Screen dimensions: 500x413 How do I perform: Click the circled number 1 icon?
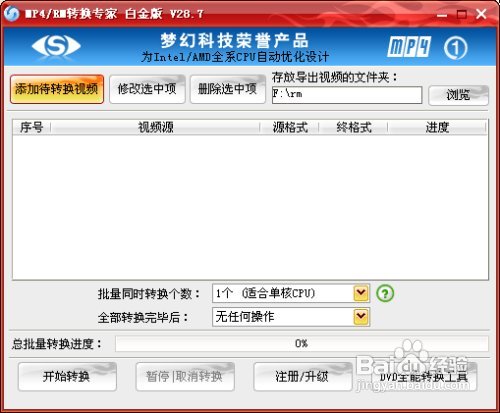tap(456, 48)
